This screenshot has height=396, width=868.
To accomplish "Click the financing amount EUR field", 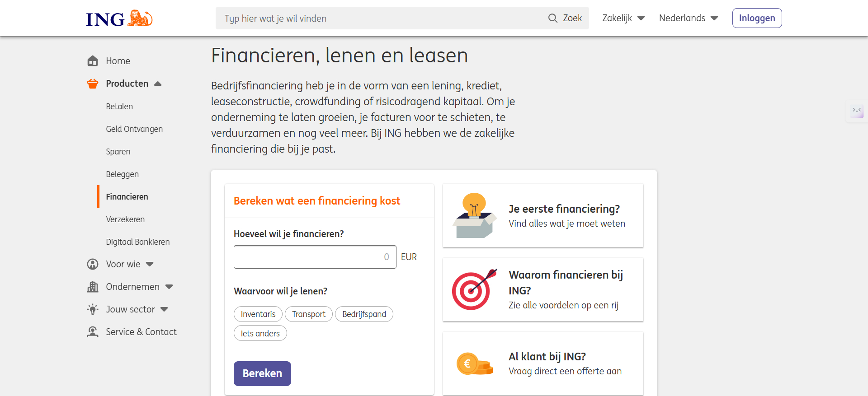I will pos(315,257).
